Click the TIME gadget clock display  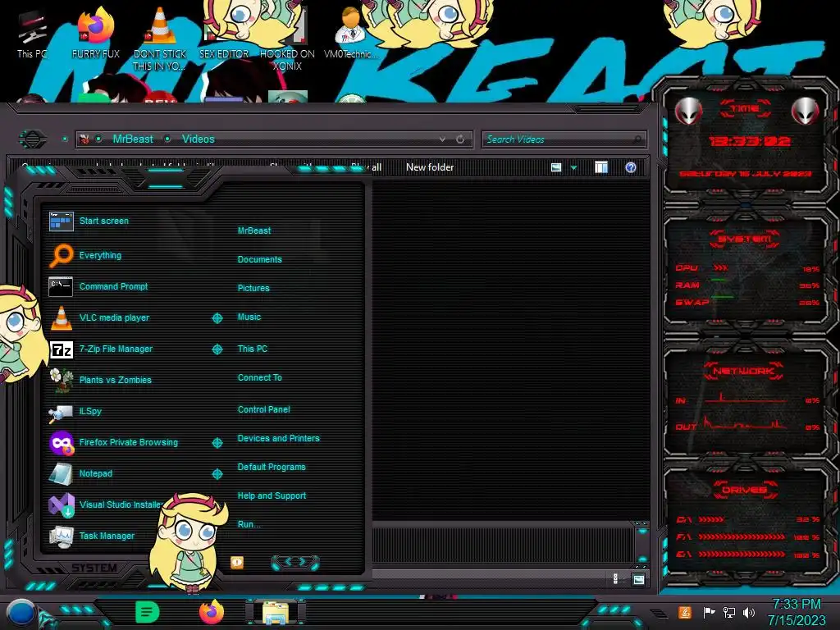750,142
